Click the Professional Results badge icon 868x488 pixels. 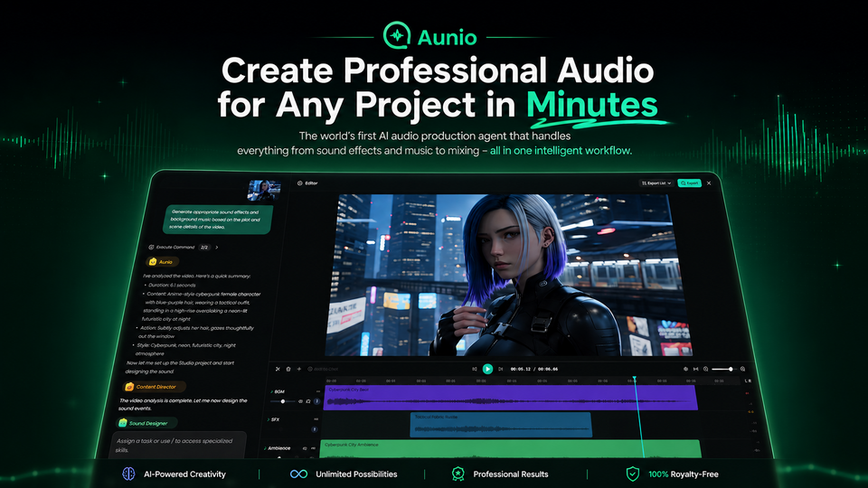pyautogui.click(x=458, y=474)
